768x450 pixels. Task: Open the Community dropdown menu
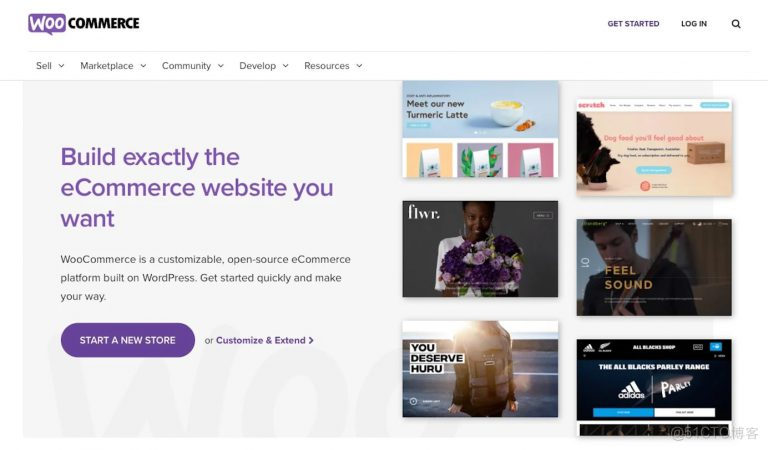[193, 66]
